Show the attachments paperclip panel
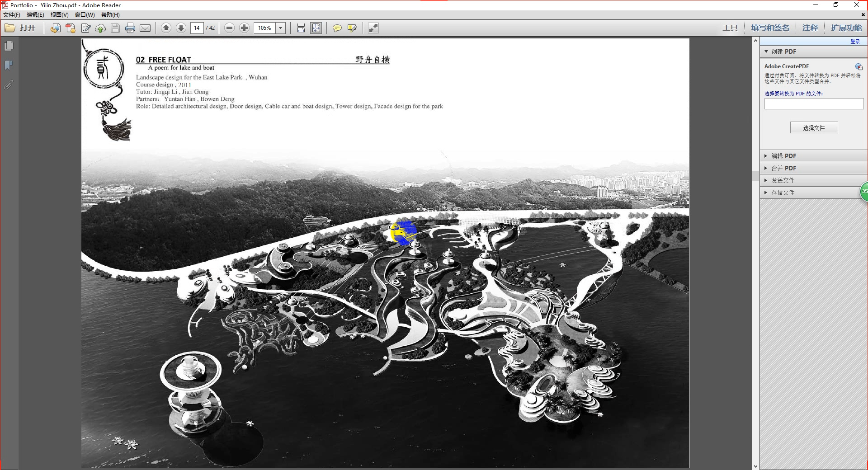Screen dimensions: 868x470 point(9,85)
